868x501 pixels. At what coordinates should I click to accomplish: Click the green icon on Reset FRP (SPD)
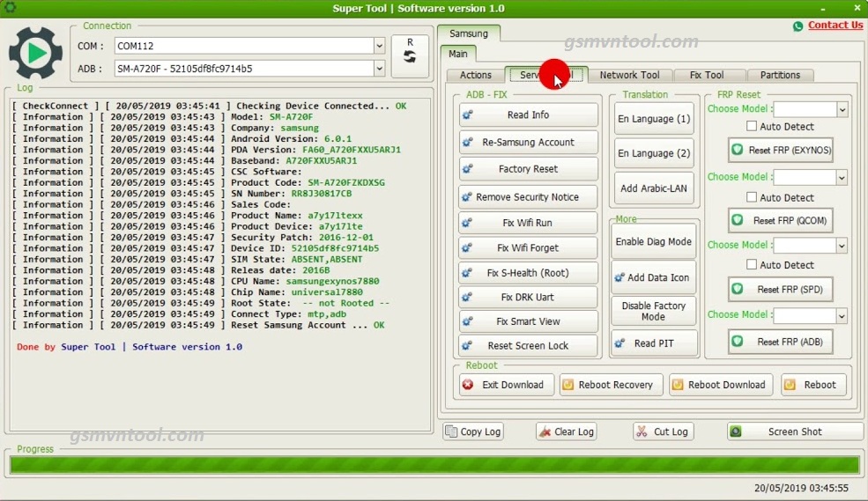click(738, 289)
